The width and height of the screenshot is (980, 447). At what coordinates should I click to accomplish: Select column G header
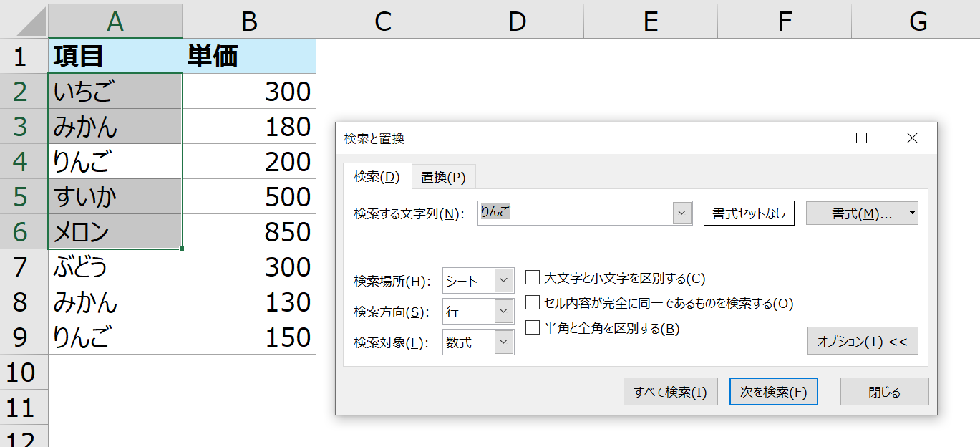click(916, 21)
